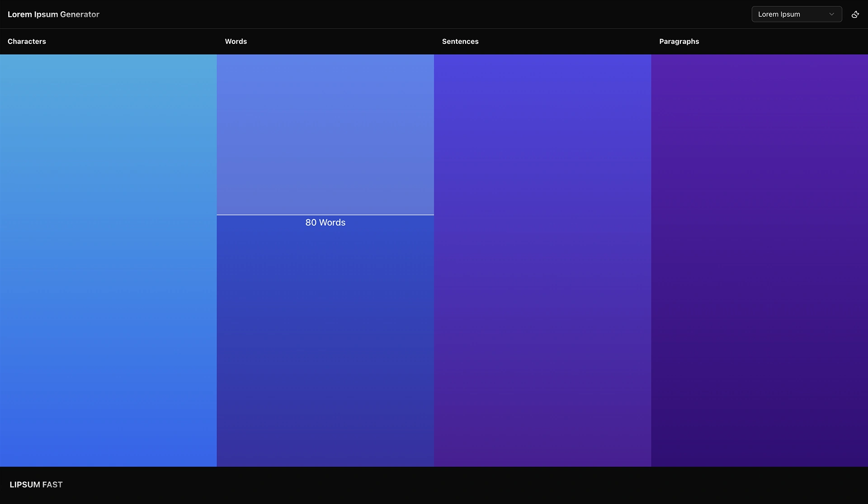The image size is (868, 504).
Task: Open the LIPSUM FAST footer logo link
Action: coord(36,485)
